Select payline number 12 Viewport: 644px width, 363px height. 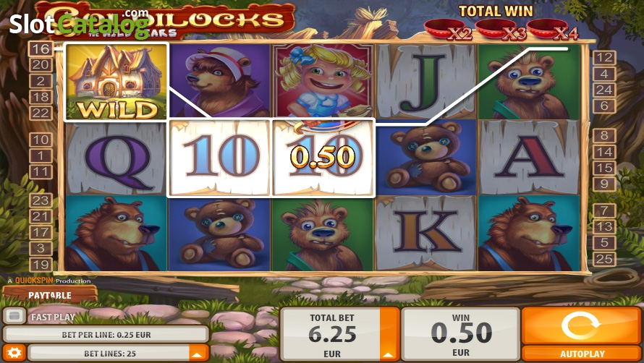pos(604,58)
